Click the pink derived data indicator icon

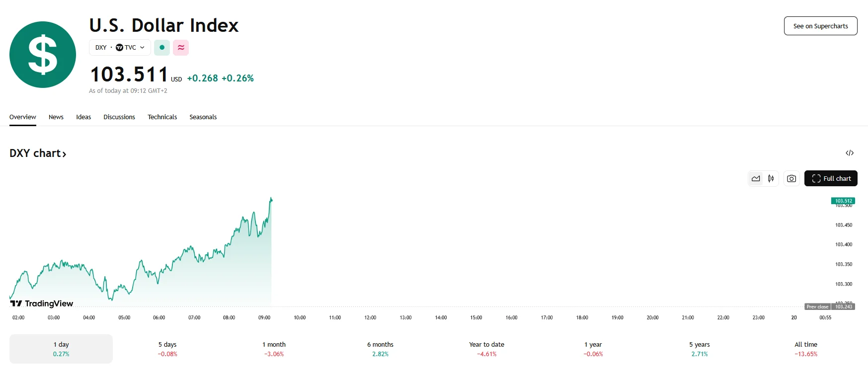(x=181, y=48)
